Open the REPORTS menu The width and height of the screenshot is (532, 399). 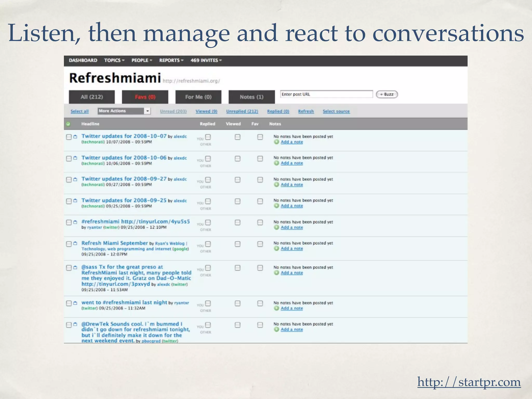coord(171,60)
